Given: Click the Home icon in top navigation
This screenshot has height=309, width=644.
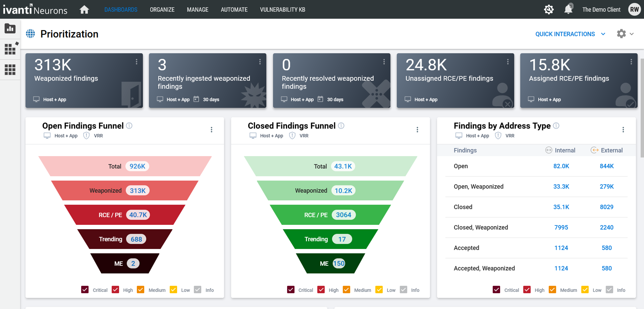Looking at the screenshot, I should [84, 9].
